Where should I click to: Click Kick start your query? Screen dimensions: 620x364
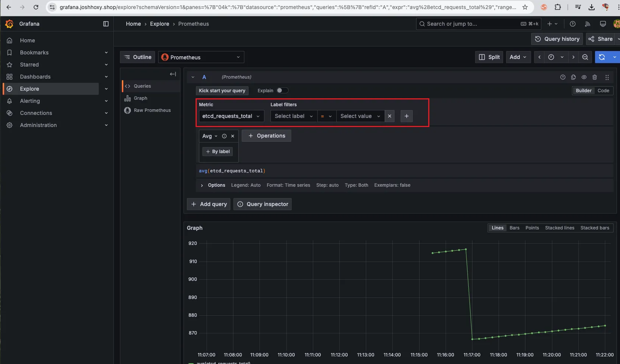222,91
